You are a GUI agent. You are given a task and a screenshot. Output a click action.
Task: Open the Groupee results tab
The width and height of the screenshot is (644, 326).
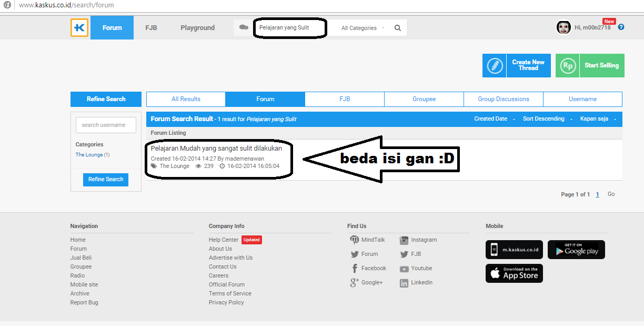[x=424, y=99]
